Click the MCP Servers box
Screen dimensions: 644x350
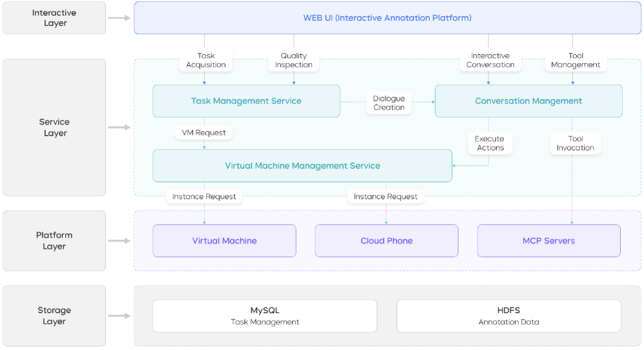pos(548,241)
